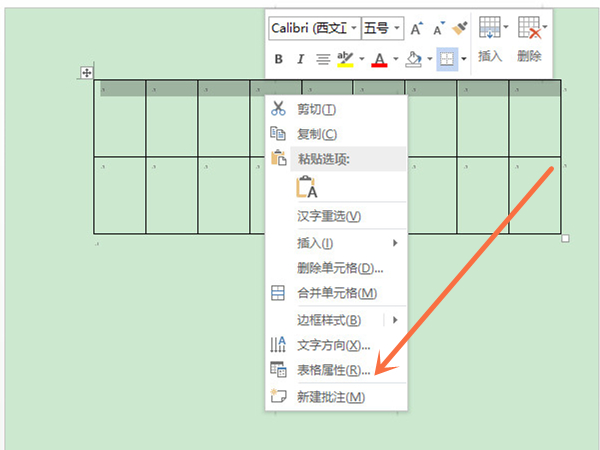Image resolution: width=600 pixels, height=450 pixels.
Task: Click the table resize handle at bottom-right
Action: pos(565,238)
